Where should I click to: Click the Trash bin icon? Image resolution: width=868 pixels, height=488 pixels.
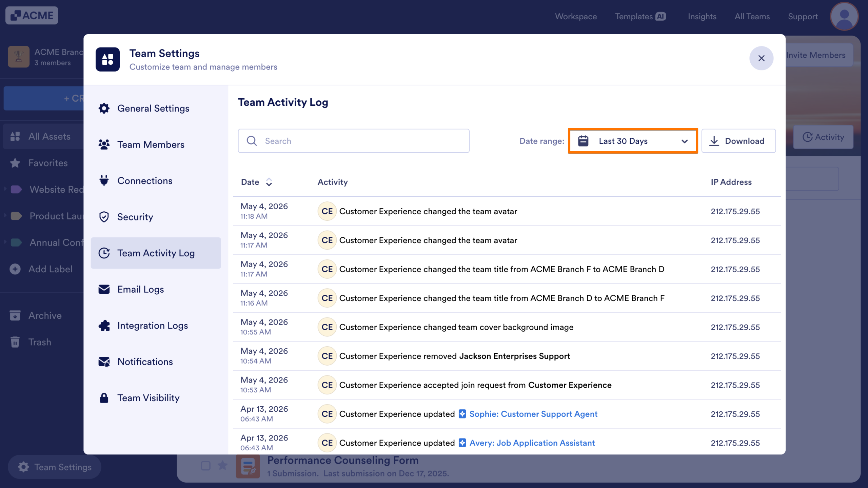[x=15, y=342]
